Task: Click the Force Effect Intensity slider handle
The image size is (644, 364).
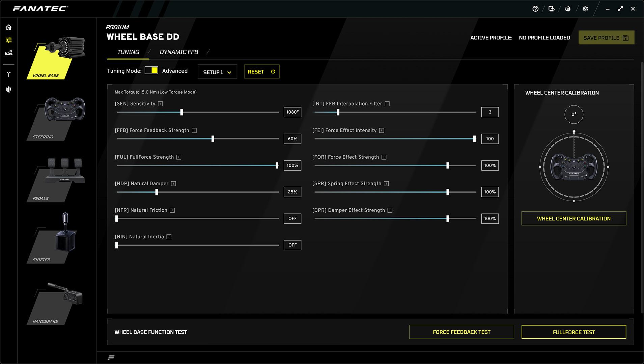Action: (x=474, y=139)
